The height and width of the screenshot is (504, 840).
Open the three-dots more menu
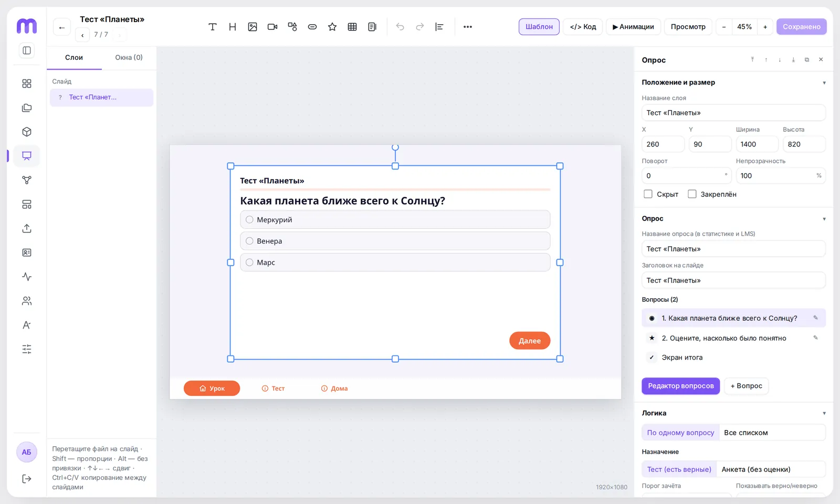468,27
